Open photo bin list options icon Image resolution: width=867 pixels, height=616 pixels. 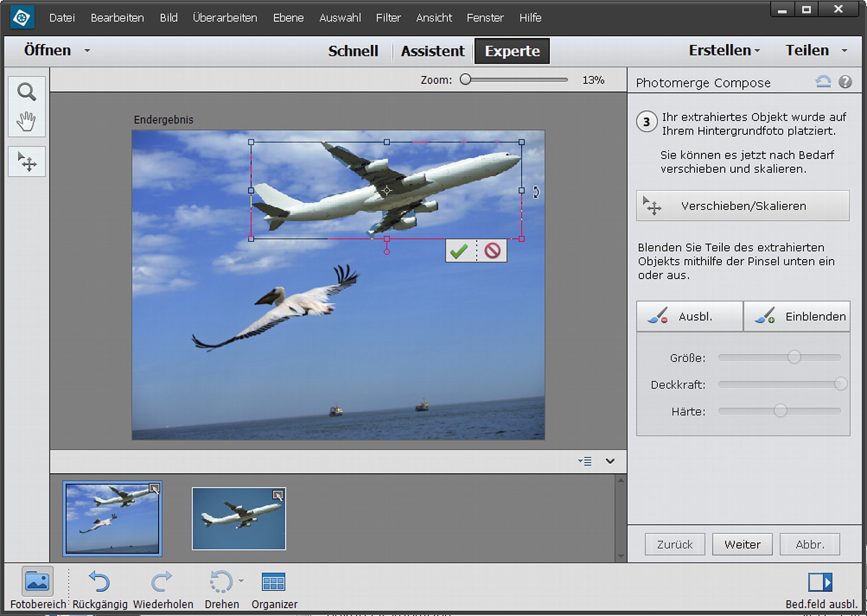pos(585,461)
